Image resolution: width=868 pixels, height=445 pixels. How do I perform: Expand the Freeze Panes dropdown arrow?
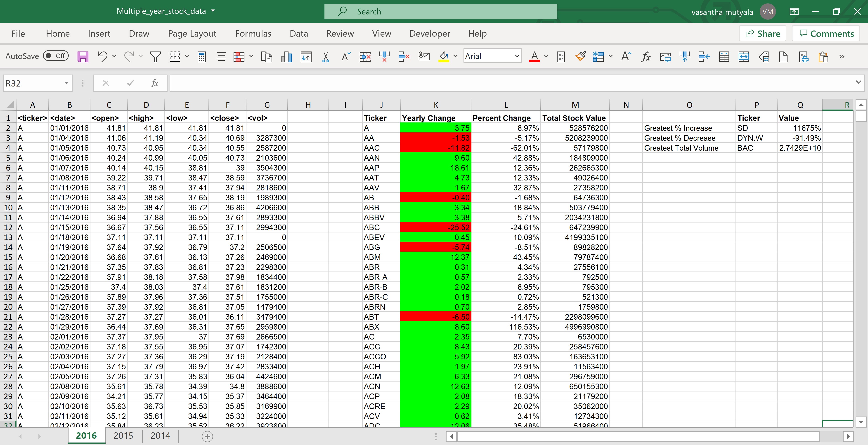click(x=610, y=56)
